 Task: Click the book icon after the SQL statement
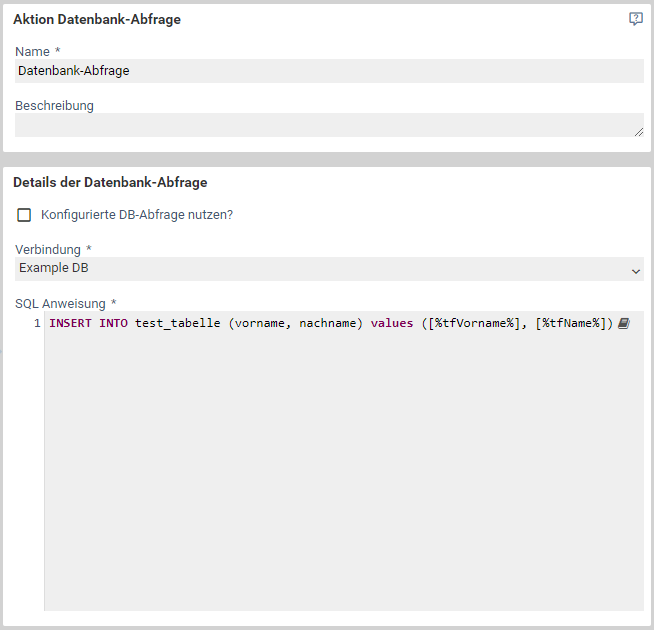point(624,323)
